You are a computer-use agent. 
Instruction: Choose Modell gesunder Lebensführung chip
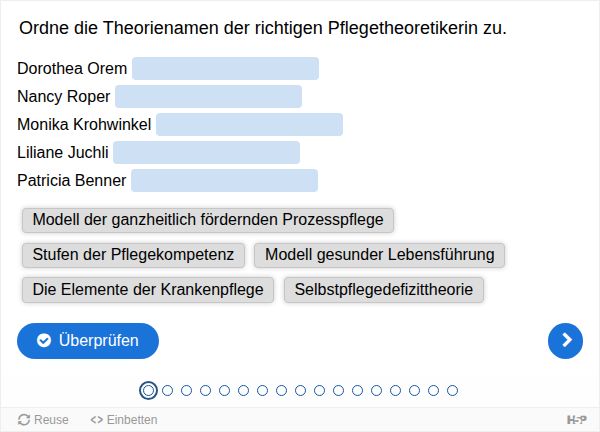[x=380, y=255]
